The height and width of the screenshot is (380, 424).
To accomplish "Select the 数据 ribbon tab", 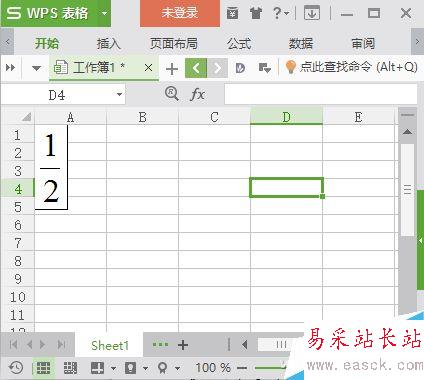I will tap(301, 43).
